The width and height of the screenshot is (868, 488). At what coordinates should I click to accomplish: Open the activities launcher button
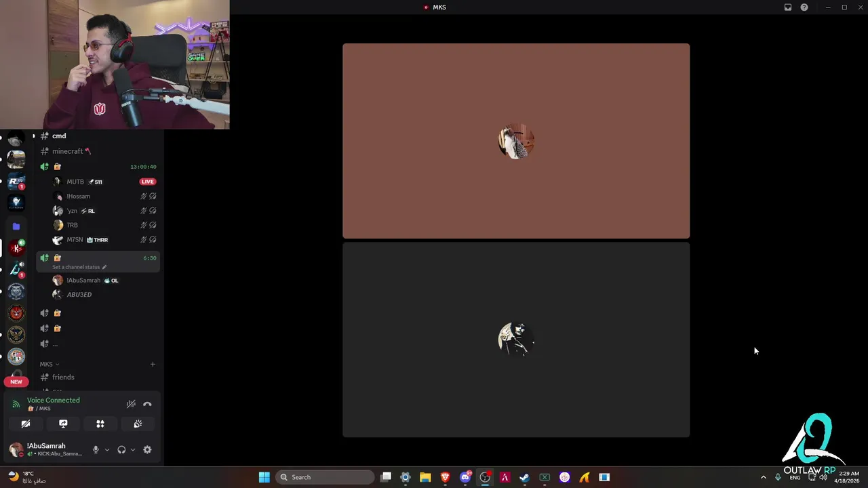coord(100,424)
